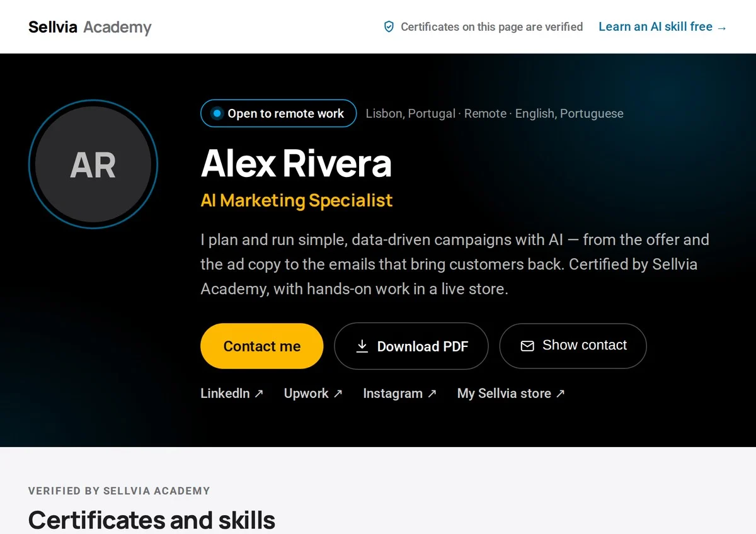Click the blue dot status indicator
This screenshot has height=534, width=756.
point(217,113)
